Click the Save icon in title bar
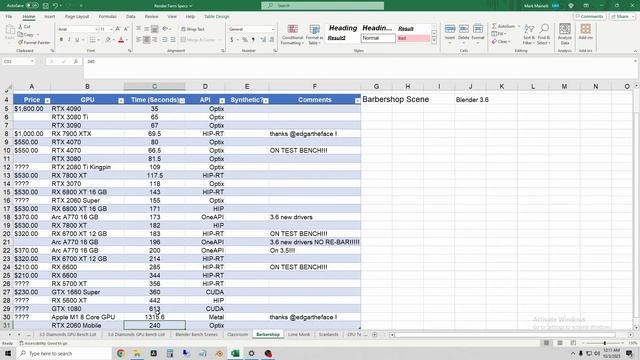The image size is (640, 360). (46, 6)
